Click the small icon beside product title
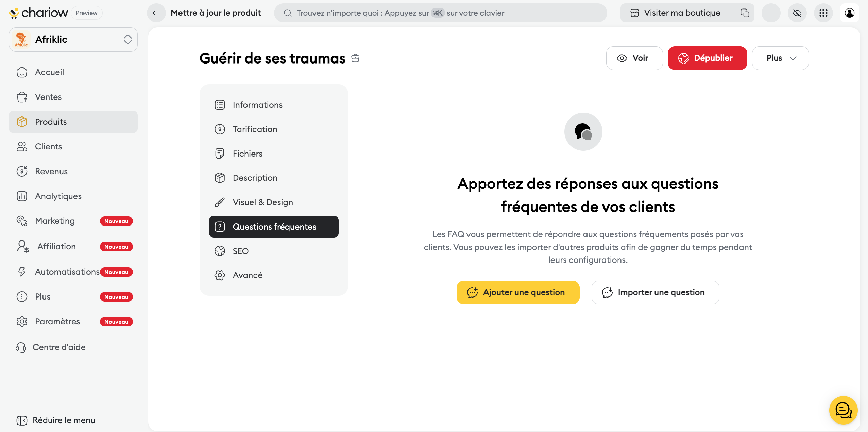The width and height of the screenshot is (868, 432). coord(355,58)
